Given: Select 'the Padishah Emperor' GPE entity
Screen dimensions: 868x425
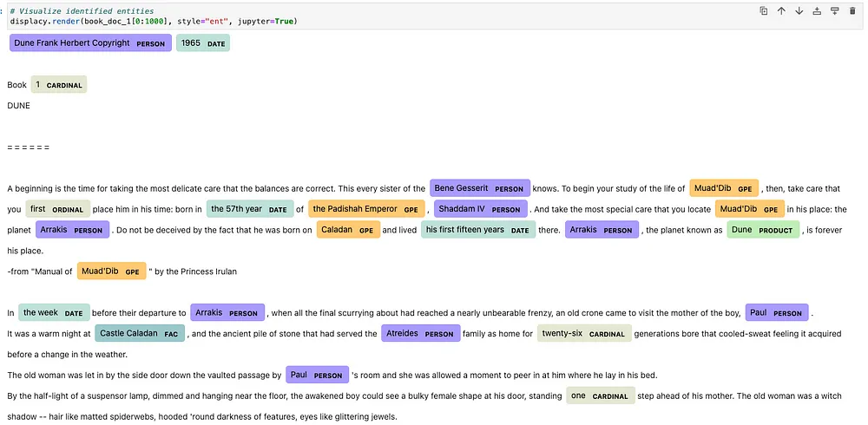Looking at the screenshot, I should [366, 209].
